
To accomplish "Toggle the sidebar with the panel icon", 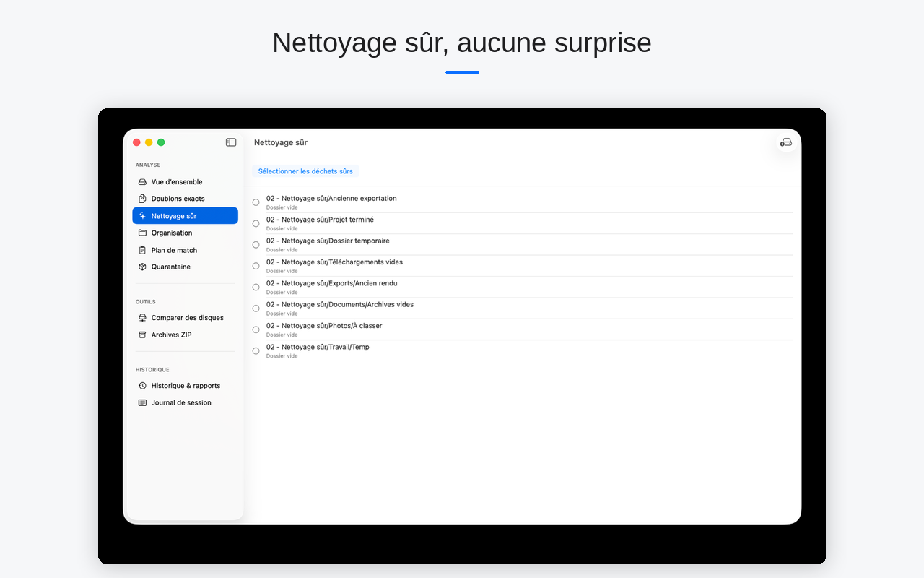I will click(231, 142).
